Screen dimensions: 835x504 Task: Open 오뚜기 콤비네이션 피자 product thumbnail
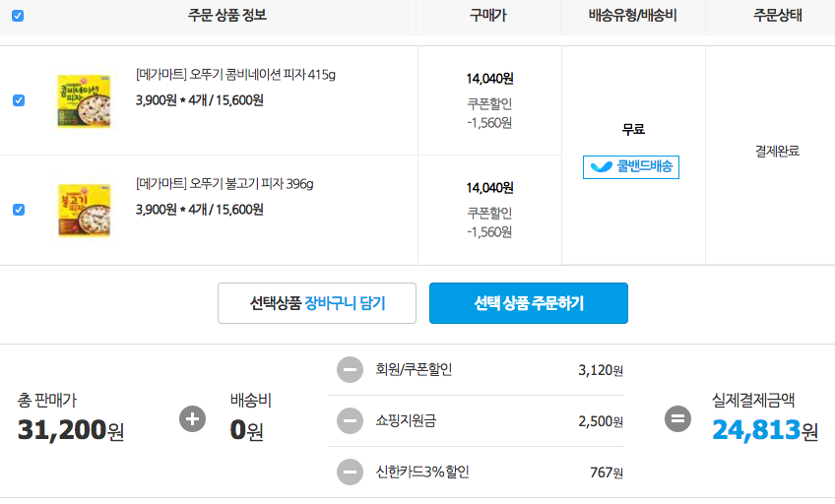pos(84,101)
